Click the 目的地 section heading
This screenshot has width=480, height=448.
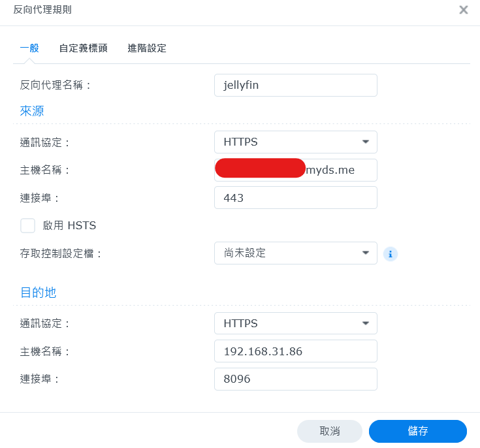[x=39, y=293]
